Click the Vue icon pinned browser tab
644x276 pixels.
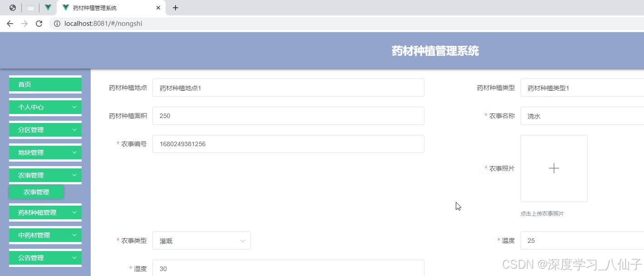[48, 7]
